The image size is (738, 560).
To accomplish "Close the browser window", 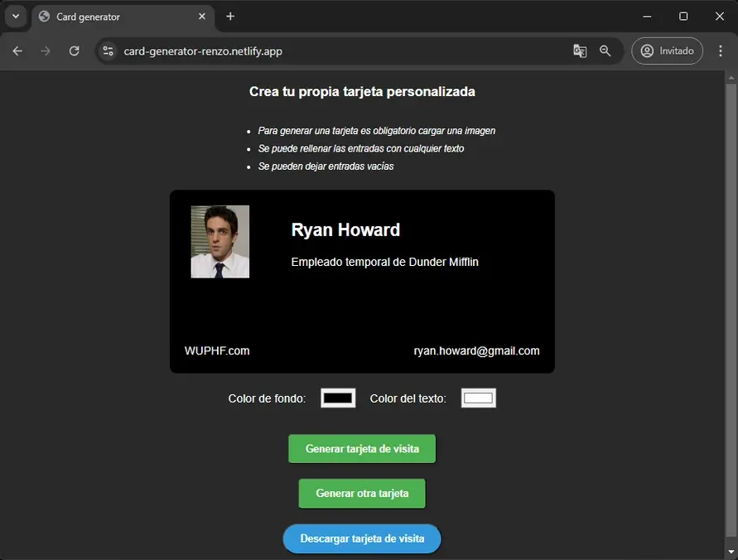I will [x=720, y=17].
